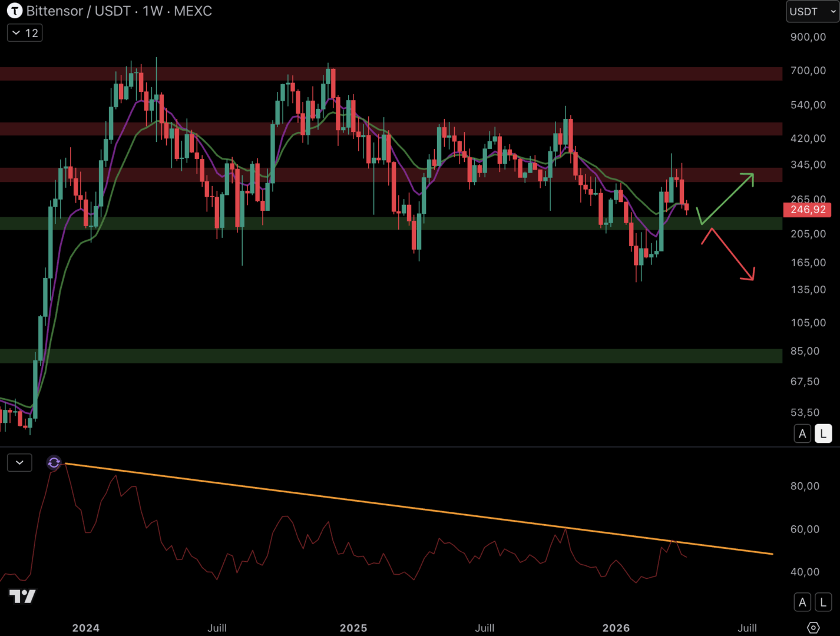Viewport: 840px width, 636px height.
Task: Open chart settings via the gear icon
Action: (x=813, y=628)
